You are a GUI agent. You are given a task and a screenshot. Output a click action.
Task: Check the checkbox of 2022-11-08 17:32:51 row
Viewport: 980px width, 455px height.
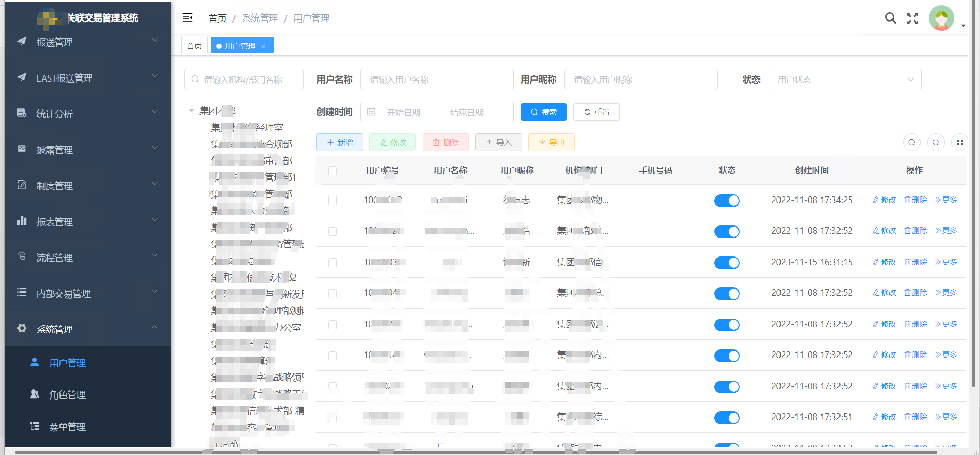[x=332, y=418]
